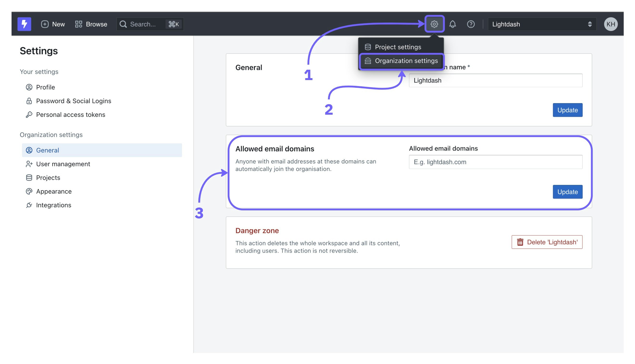Open the KH user avatar menu

click(x=611, y=24)
